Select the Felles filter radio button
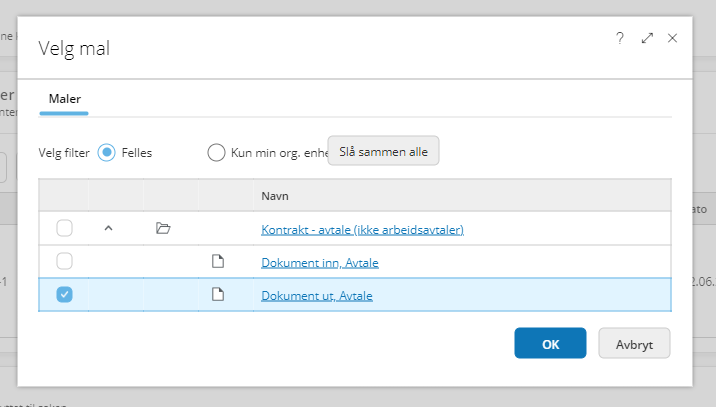This screenshot has height=407, width=716. 106,153
